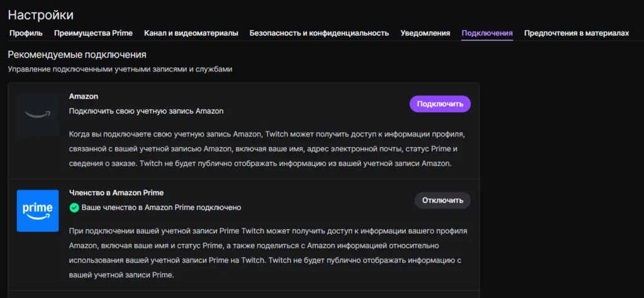644x298 pixels.
Task: Open the Профиль tab
Action: point(26,33)
